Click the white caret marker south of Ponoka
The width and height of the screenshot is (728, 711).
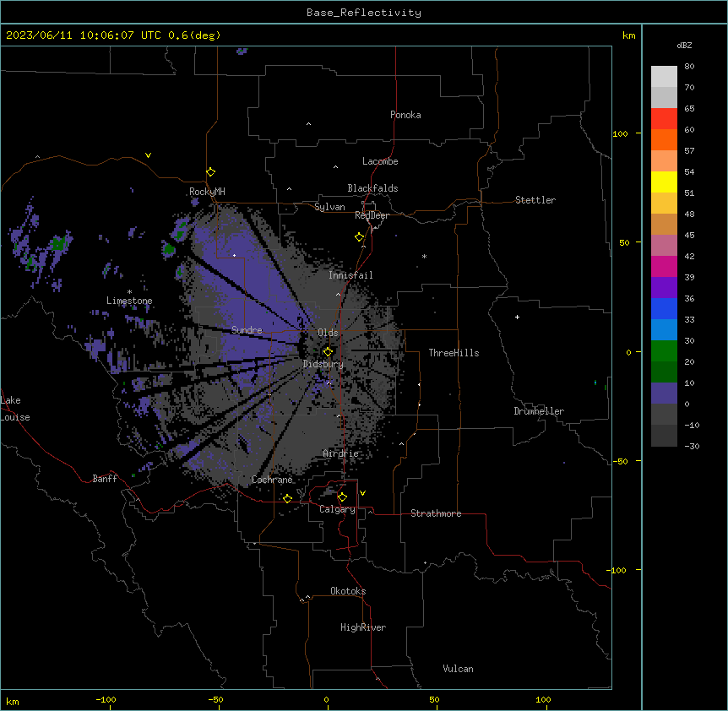coord(309,124)
